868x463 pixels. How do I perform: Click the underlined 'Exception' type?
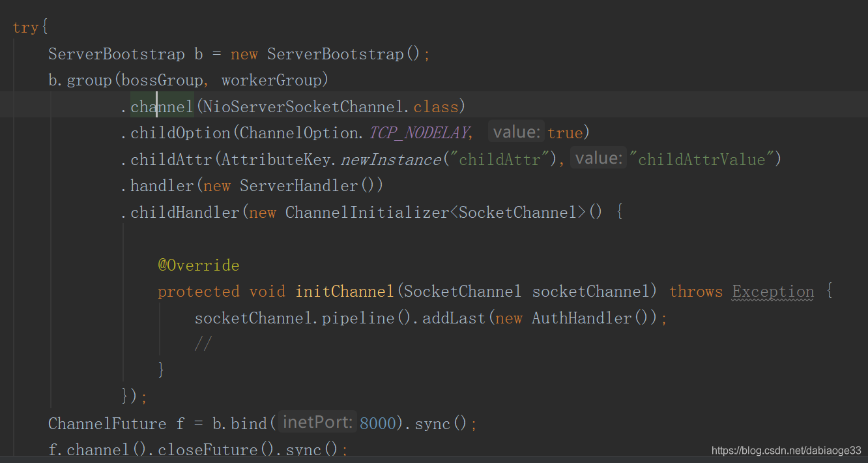[774, 291]
